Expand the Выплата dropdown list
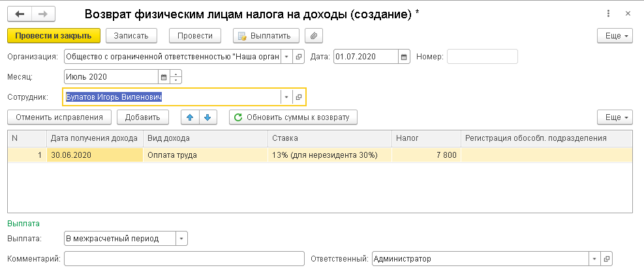The width and height of the screenshot is (644, 270). (x=181, y=239)
